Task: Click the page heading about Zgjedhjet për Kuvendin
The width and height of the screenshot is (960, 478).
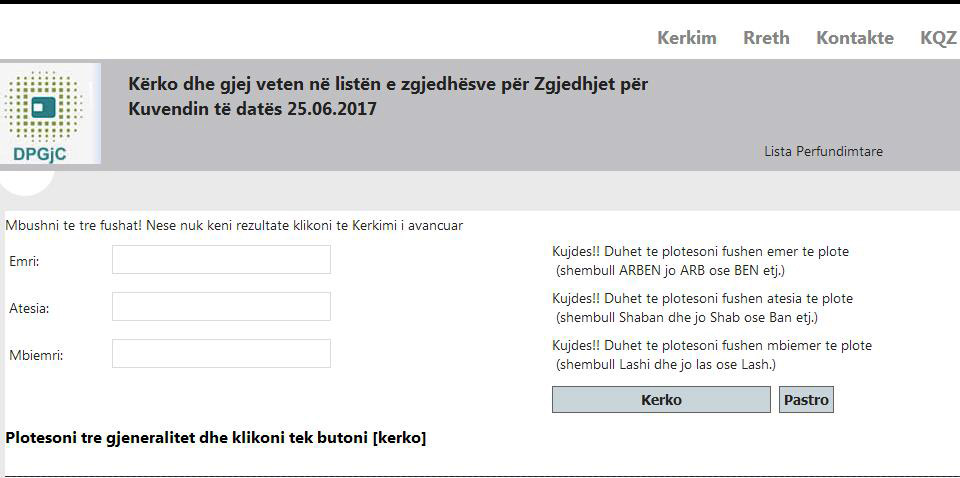Action: tap(388, 96)
